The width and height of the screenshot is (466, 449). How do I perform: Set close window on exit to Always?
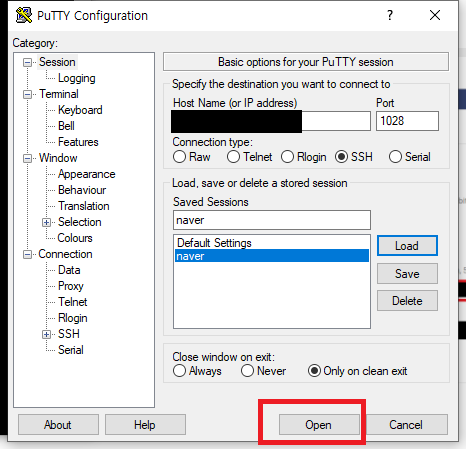[197, 371]
